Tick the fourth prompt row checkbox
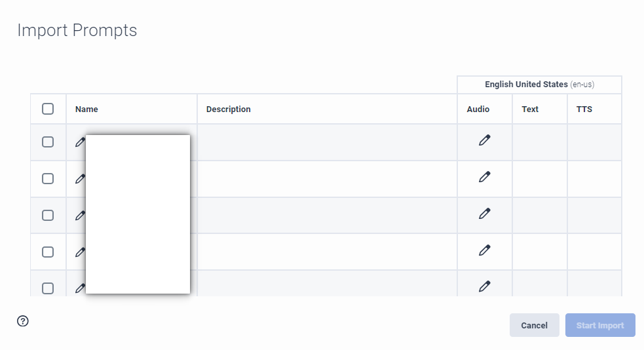644x350 pixels. [48, 252]
